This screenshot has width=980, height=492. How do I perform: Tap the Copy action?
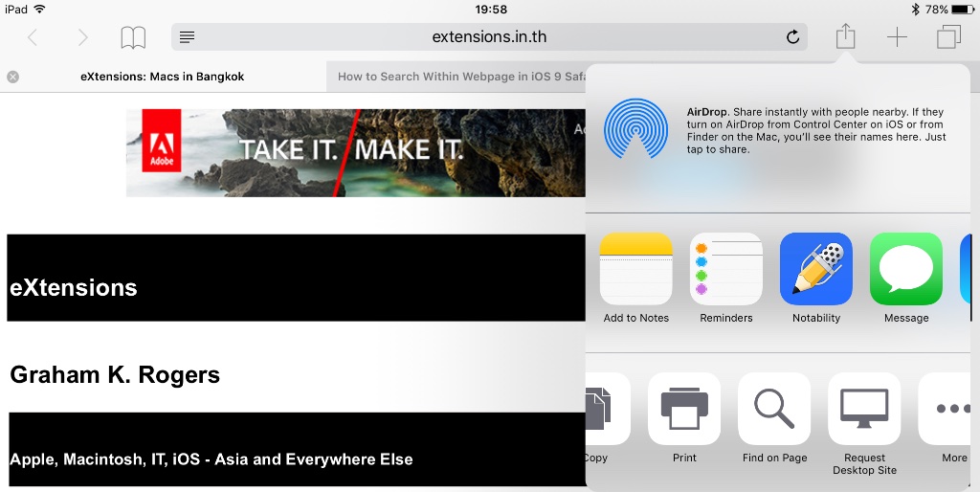pyautogui.click(x=608, y=417)
